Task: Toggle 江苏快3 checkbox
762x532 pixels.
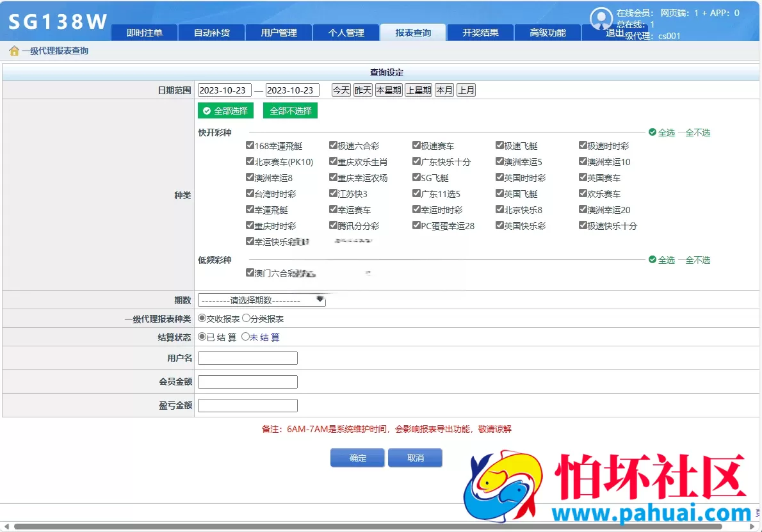Action: pos(333,193)
